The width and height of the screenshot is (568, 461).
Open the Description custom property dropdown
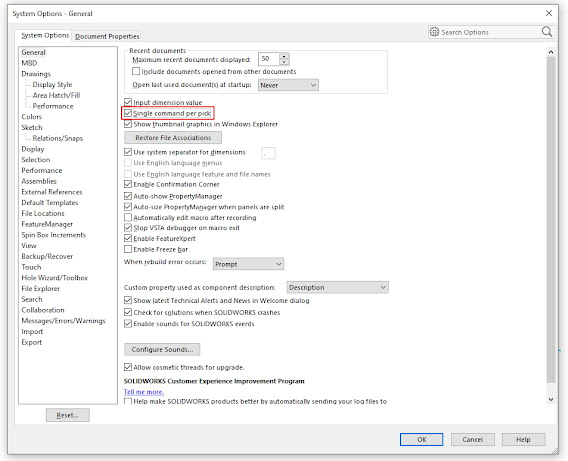(x=337, y=287)
